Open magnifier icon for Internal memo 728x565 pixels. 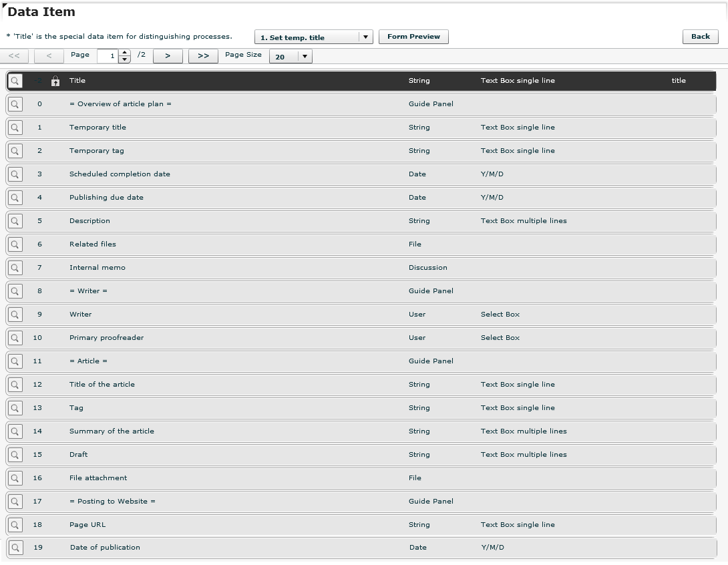15,267
